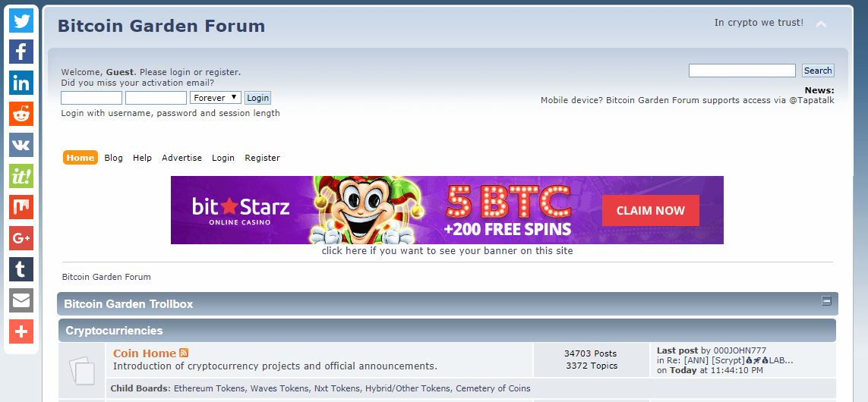Click the banner advertising info link
This screenshot has width=868, height=402.
coord(447,251)
